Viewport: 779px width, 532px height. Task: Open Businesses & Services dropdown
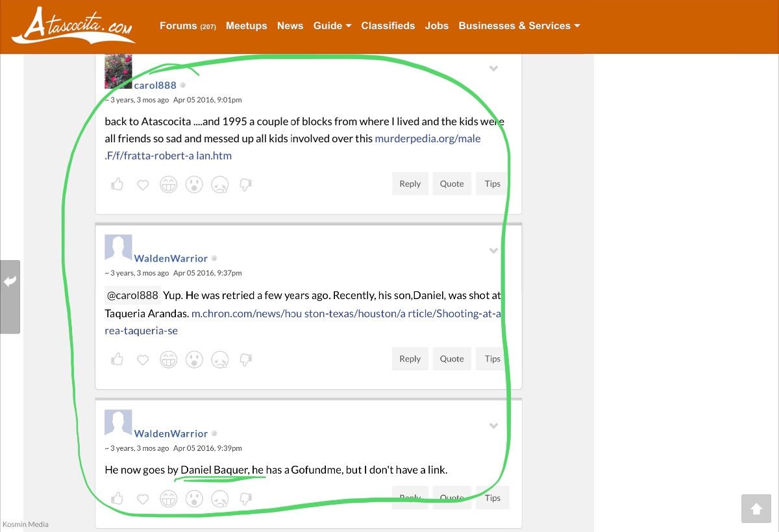pyautogui.click(x=519, y=26)
